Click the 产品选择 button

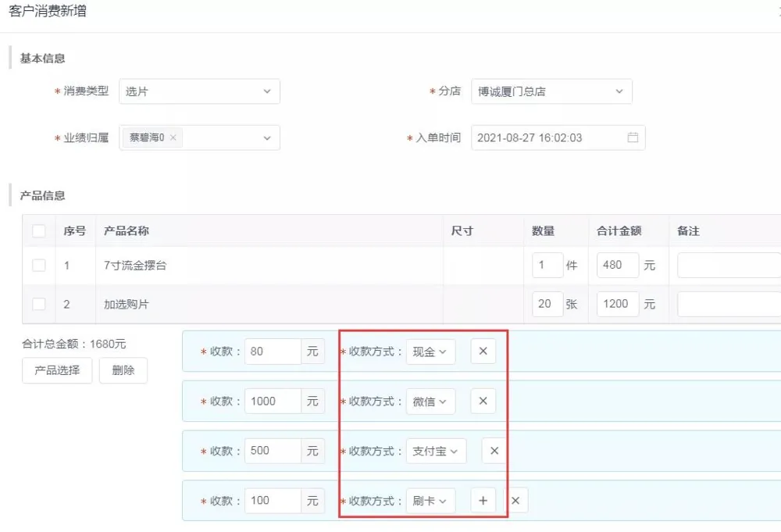[x=57, y=370]
